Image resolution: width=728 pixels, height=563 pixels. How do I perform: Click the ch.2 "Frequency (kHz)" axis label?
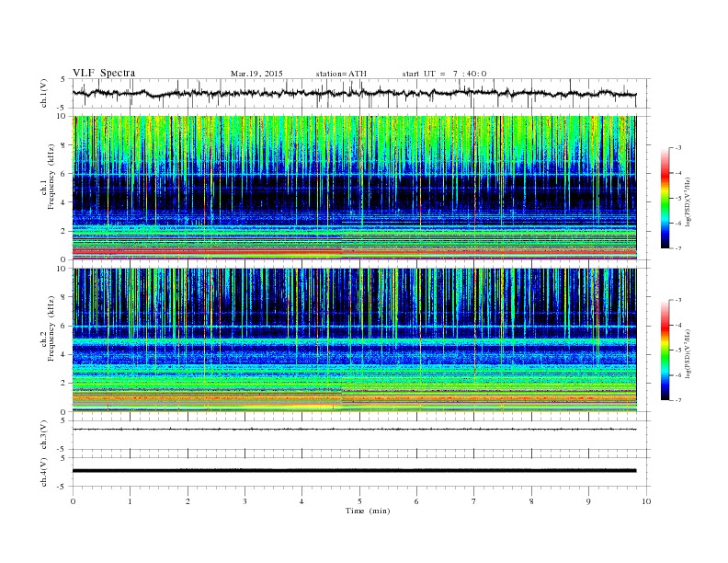pos(51,328)
